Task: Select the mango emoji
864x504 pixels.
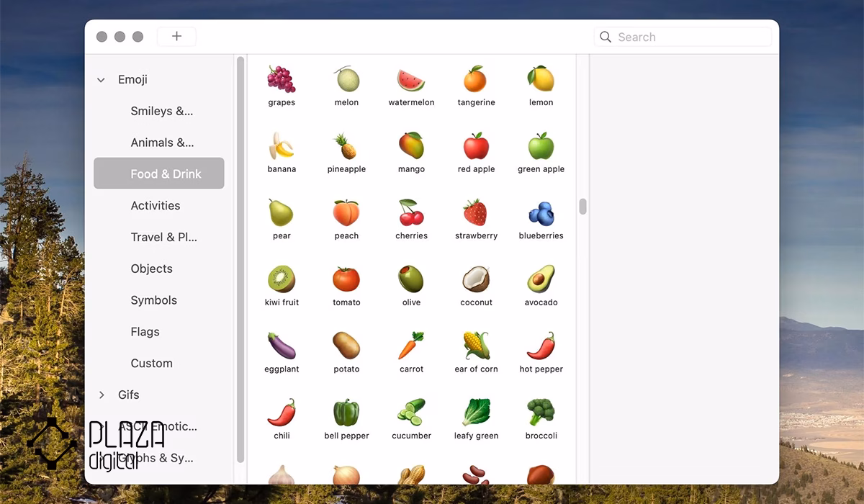Action: click(x=411, y=146)
